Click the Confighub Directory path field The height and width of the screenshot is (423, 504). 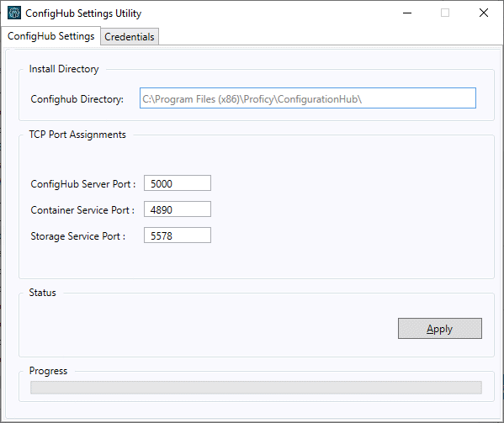click(308, 98)
